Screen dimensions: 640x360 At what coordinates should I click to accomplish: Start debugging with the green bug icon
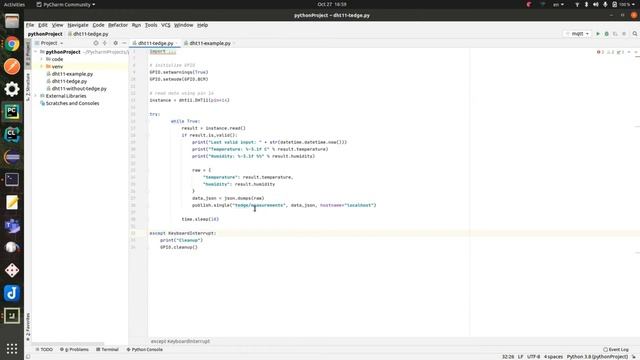pos(607,34)
